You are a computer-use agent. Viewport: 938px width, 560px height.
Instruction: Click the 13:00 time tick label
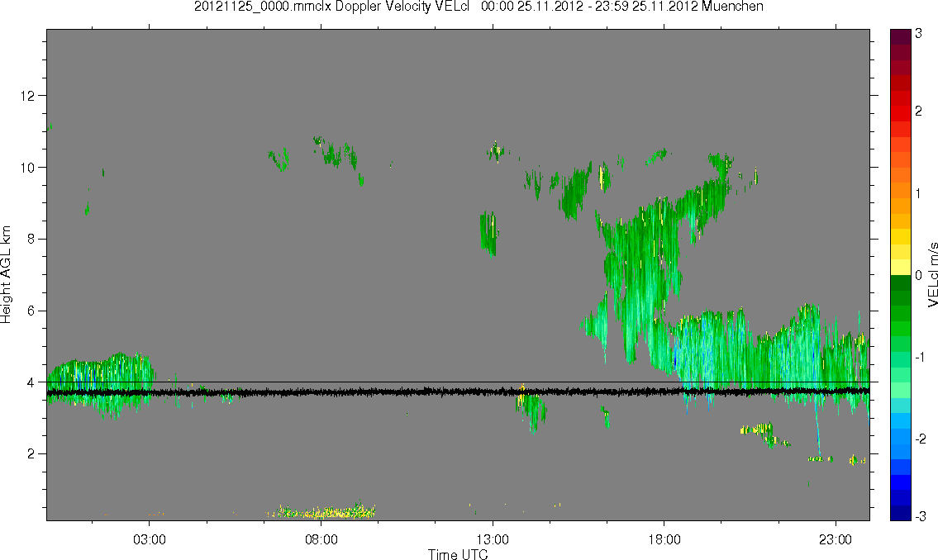[x=493, y=539]
